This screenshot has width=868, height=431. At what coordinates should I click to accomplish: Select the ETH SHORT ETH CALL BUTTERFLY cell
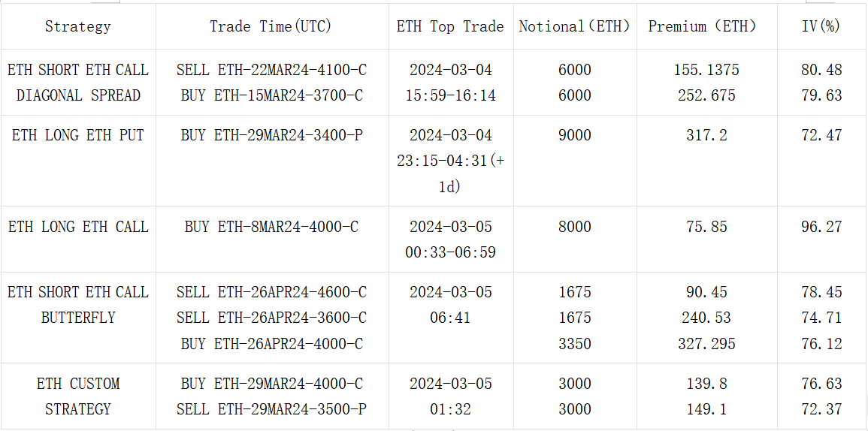coord(78,305)
